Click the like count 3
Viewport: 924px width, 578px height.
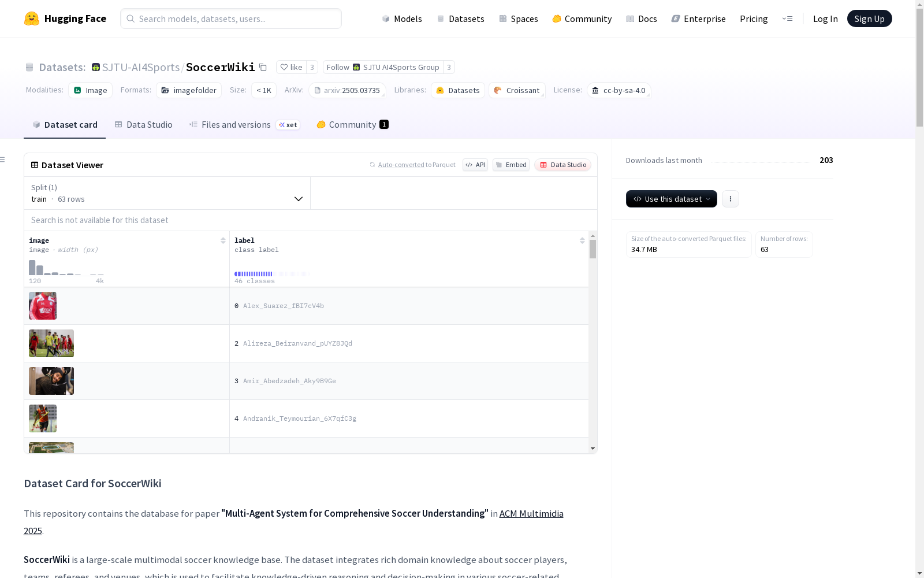pos(312,67)
